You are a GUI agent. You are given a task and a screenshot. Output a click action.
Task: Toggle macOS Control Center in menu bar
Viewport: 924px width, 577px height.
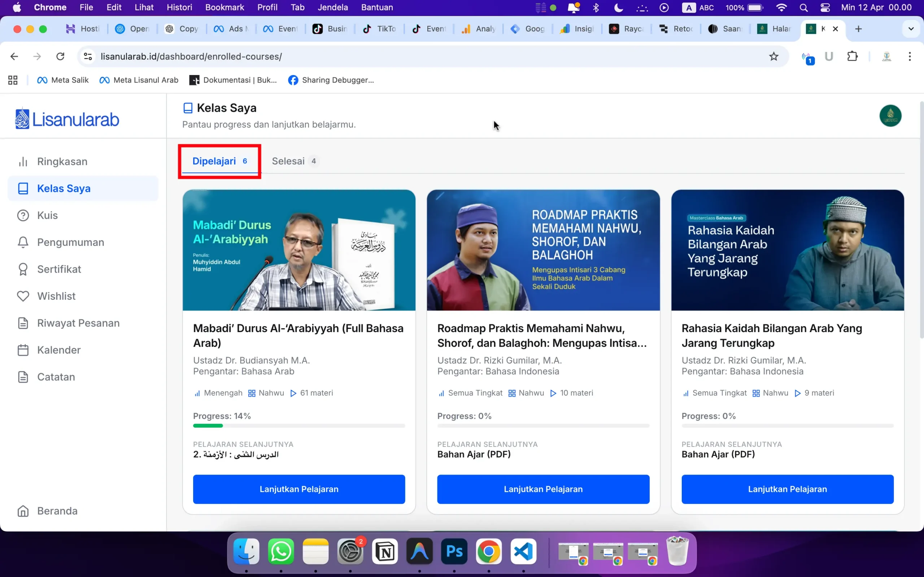coord(825,8)
